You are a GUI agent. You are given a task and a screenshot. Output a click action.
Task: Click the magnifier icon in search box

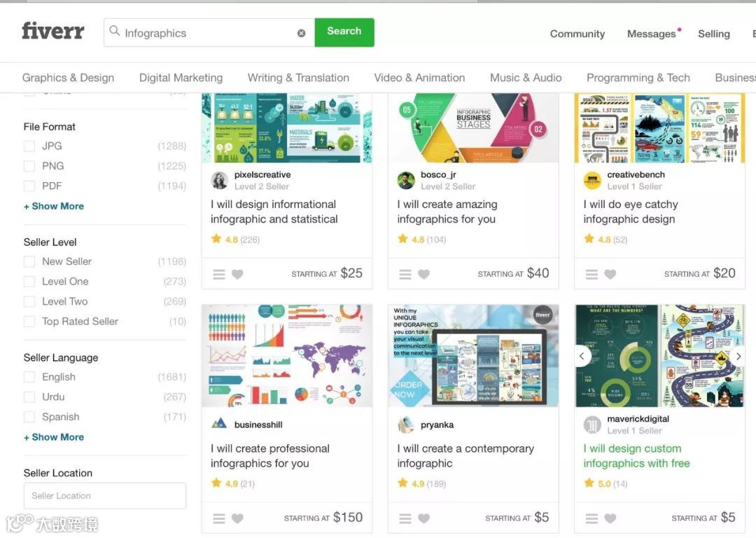pyautogui.click(x=114, y=31)
